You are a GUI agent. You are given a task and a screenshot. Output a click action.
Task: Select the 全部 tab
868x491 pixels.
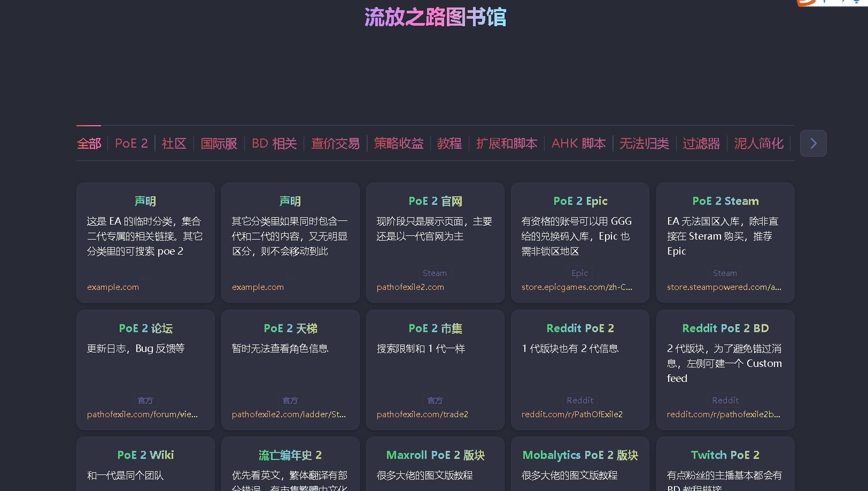point(89,143)
